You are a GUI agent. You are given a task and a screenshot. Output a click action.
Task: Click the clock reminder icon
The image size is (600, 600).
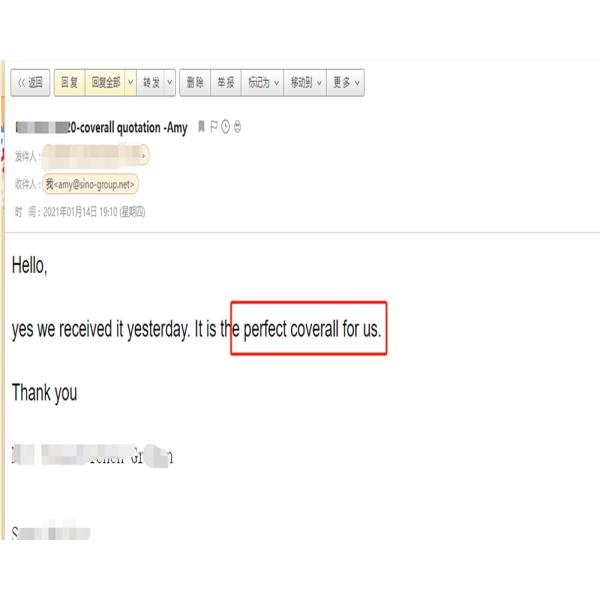tap(225, 127)
